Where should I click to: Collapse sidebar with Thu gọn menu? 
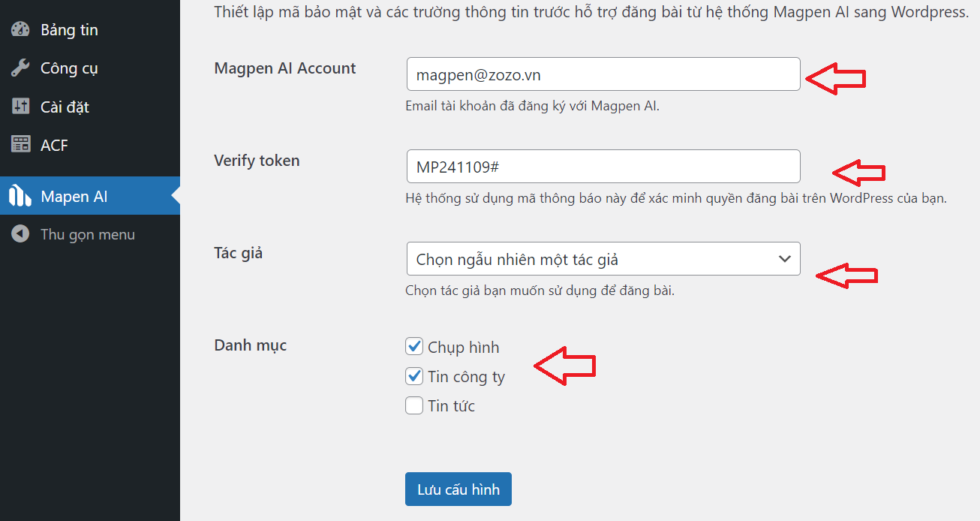90,234
